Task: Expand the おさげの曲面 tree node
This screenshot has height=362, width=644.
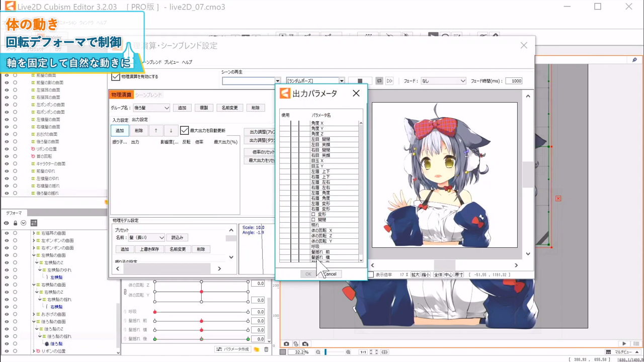Action: 34,314
